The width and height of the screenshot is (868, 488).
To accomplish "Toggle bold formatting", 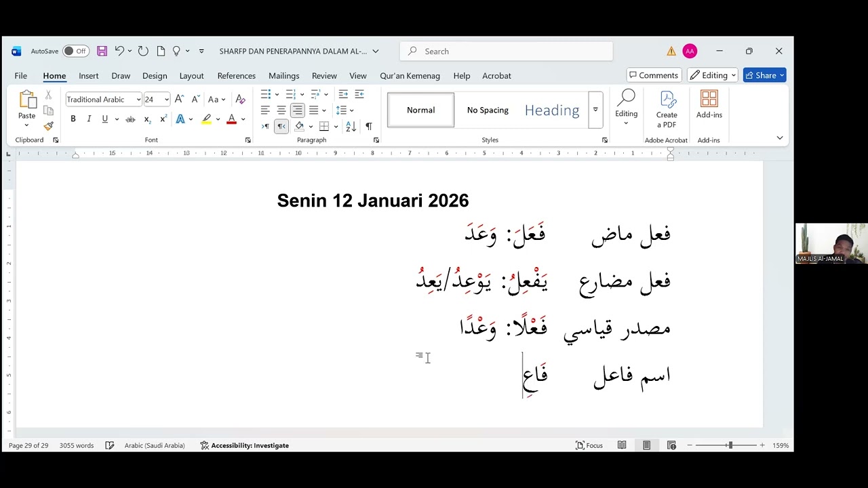I will pos(73,119).
